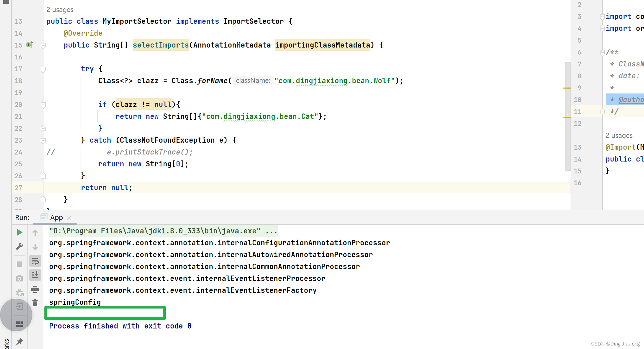Click importingClassMetadata parameter
This screenshot has height=349, width=644.
point(323,45)
